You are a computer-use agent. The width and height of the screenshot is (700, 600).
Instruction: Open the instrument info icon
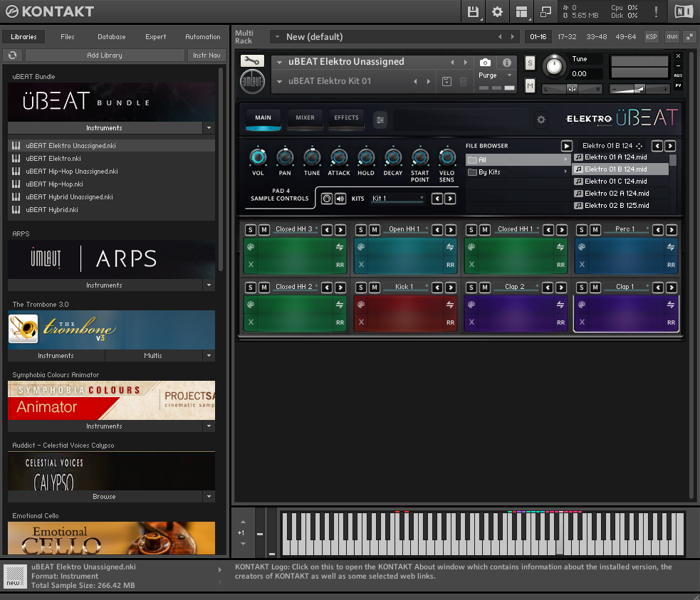point(507,63)
